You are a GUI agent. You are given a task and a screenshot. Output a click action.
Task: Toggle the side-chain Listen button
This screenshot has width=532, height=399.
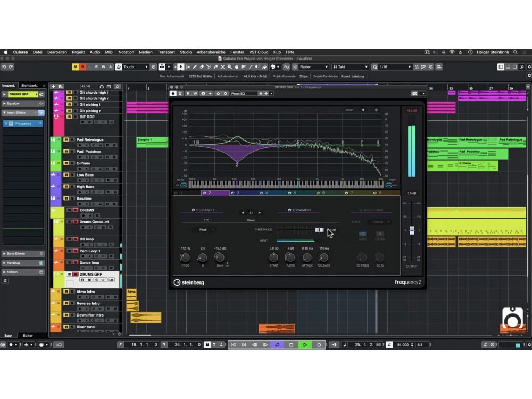pyautogui.click(x=380, y=234)
